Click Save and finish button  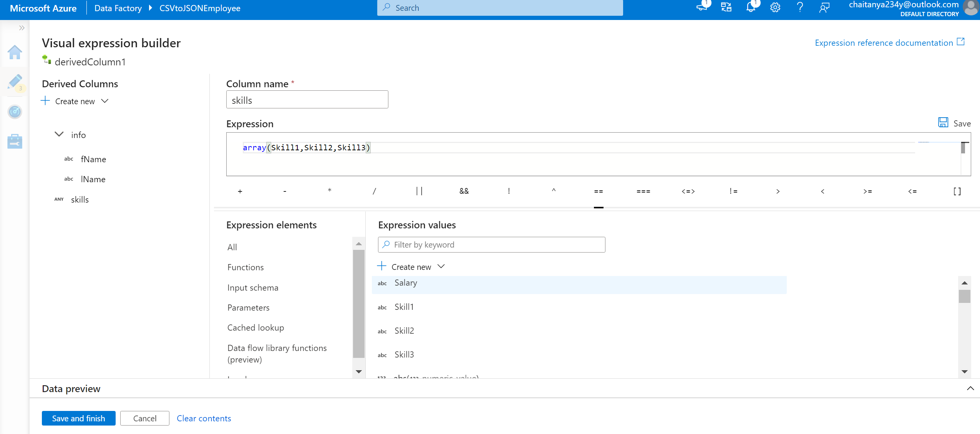(x=78, y=418)
